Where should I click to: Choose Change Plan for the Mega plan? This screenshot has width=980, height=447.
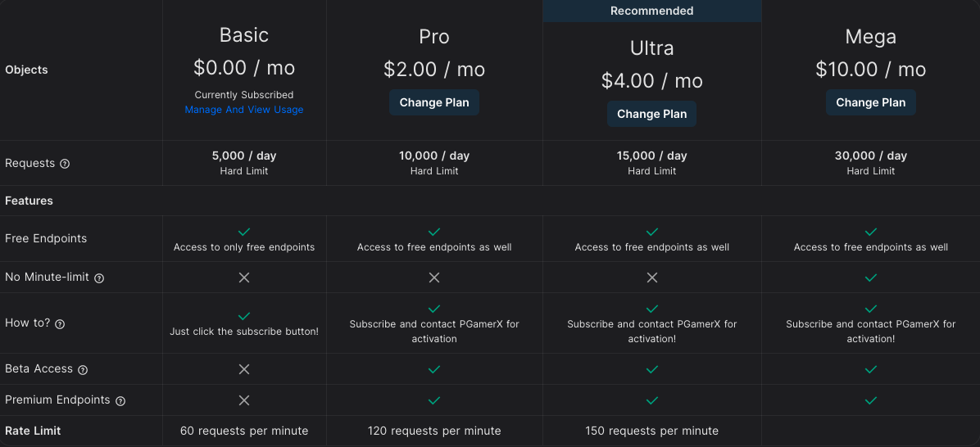pos(871,102)
